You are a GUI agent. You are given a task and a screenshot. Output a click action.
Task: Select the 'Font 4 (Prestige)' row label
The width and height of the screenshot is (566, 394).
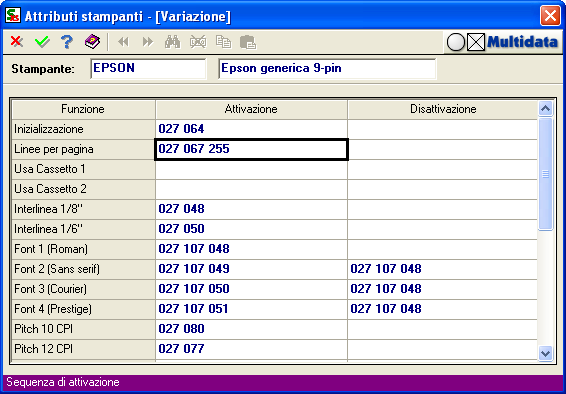tap(83, 309)
